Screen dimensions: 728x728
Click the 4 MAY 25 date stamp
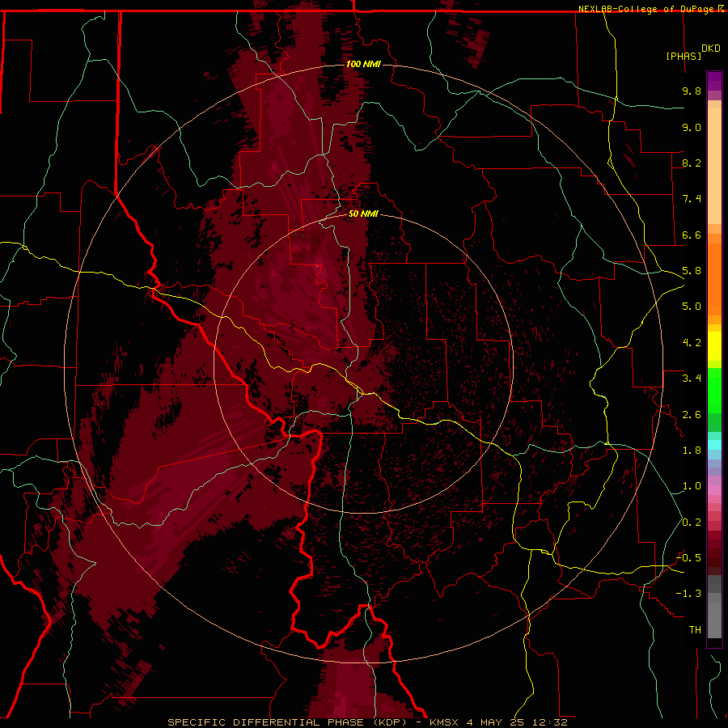tap(497, 722)
